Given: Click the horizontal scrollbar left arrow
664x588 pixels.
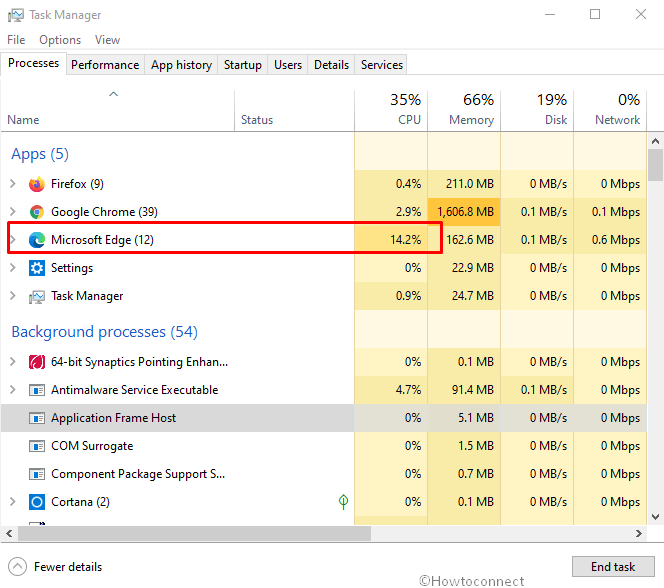Looking at the screenshot, I should 9,533.
